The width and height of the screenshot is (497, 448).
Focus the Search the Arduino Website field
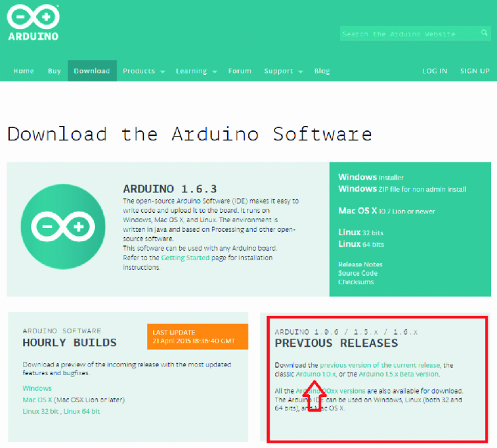tap(415, 33)
